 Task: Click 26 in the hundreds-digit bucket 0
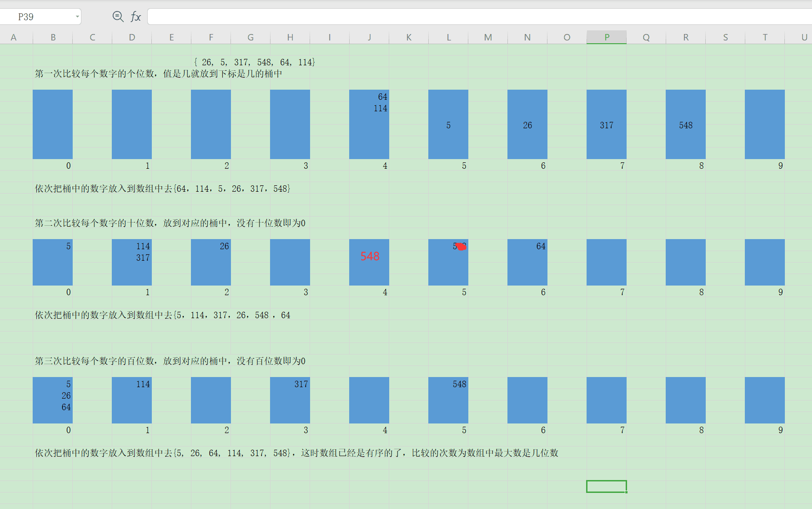(x=66, y=395)
